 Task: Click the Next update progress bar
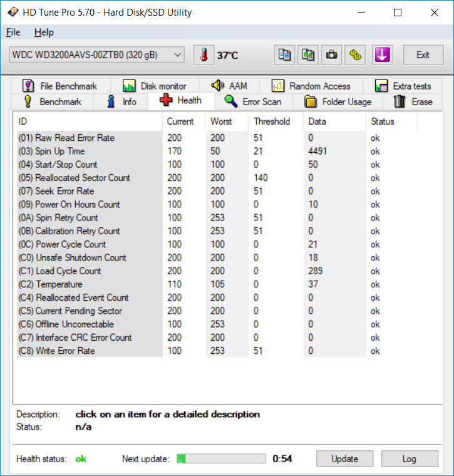click(221, 458)
